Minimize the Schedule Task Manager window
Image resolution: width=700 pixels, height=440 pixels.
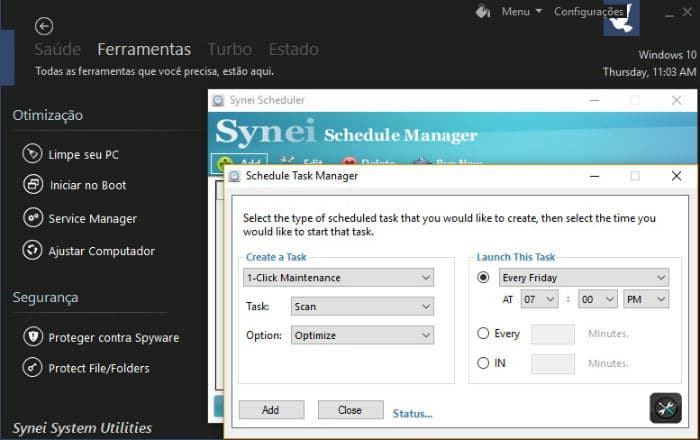pyautogui.click(x=594, y=176)
